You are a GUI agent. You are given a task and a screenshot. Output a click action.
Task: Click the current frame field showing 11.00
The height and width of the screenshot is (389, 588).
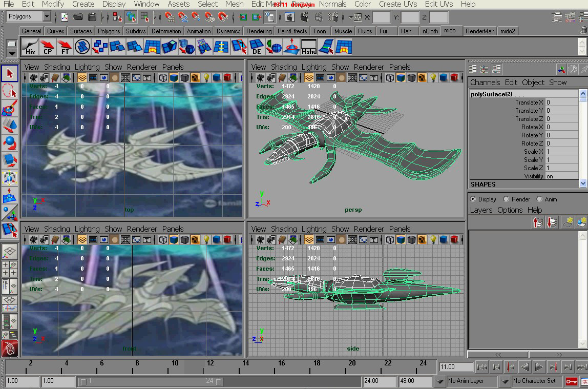tap(456, 367)
